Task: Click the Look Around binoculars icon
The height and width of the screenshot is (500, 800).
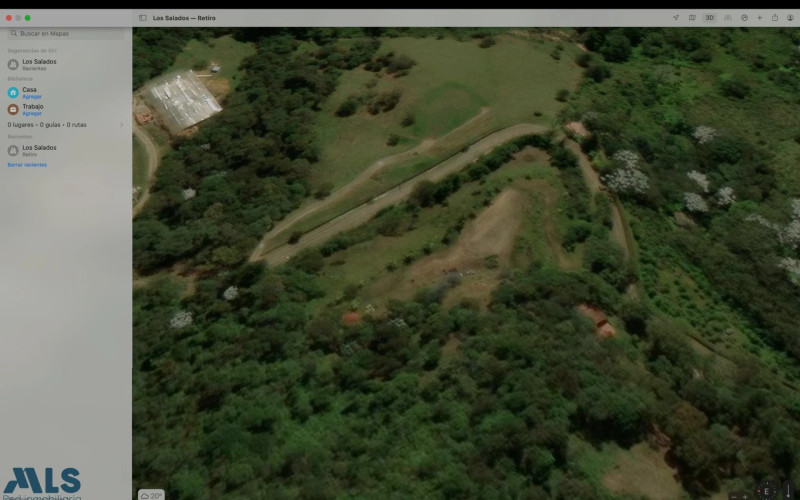Action: pos(728,17)
